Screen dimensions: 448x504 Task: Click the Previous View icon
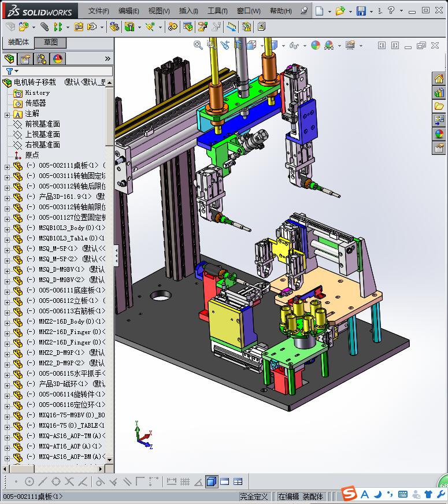point(225,45)
